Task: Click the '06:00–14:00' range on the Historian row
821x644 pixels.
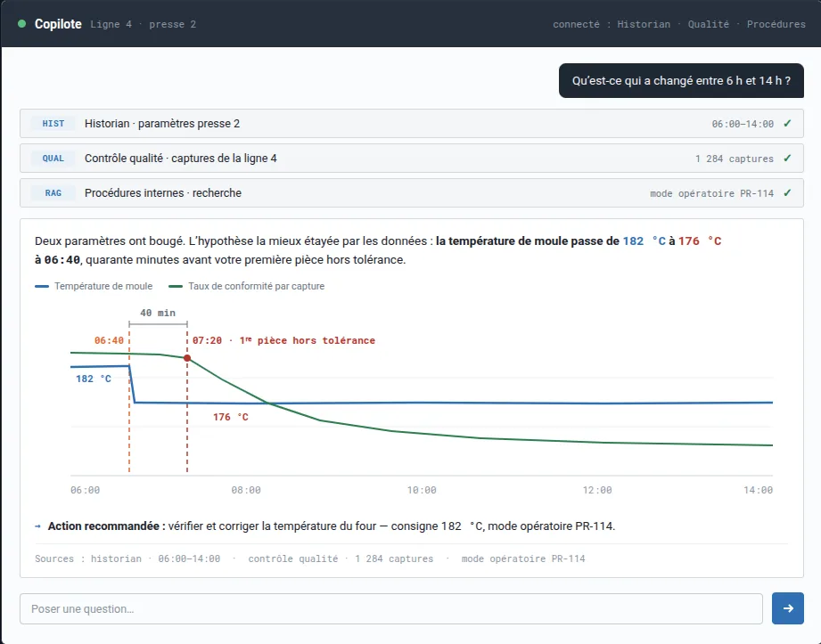Action: click(x=743, y=124)
